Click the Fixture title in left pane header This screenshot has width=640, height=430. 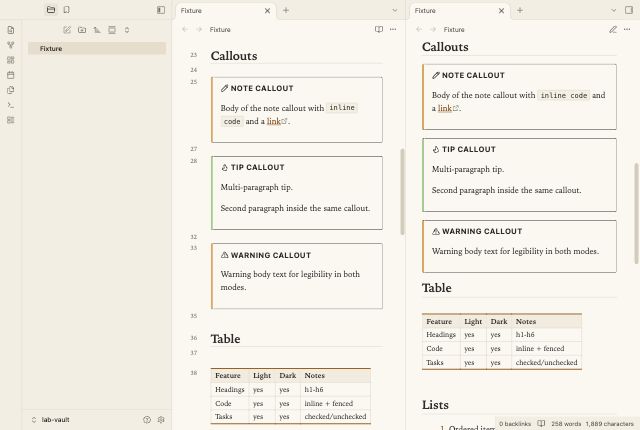pyautogui.click(x=220, y=29)
